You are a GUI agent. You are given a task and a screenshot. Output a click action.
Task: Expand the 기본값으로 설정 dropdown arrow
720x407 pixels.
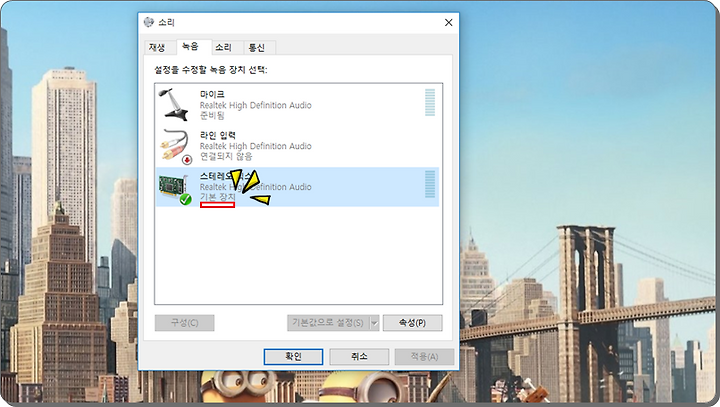[x=374, y=322]
